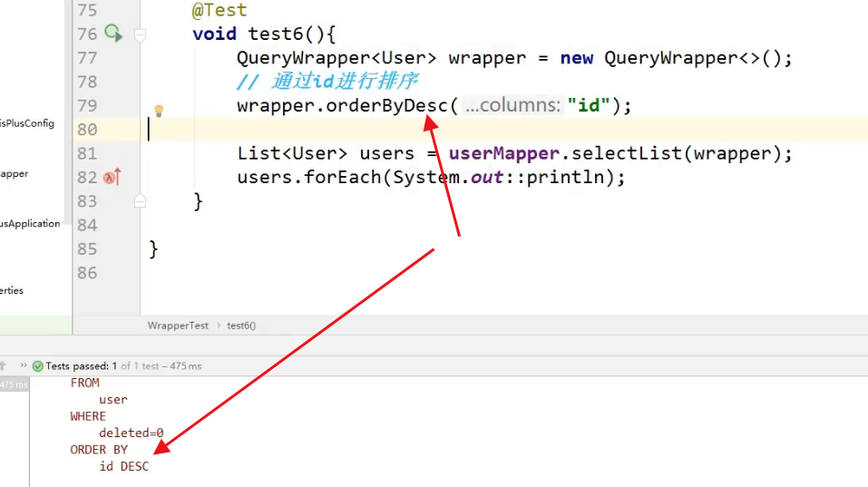Viewport: 868px width, 487px height.
Task: Click the breakpoint marker on line 82
Action: [112, 177]
